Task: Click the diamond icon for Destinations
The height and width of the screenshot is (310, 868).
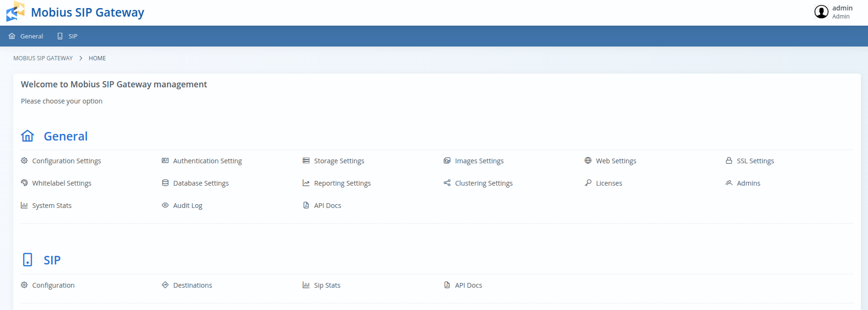Action: (x=165, y=285)
